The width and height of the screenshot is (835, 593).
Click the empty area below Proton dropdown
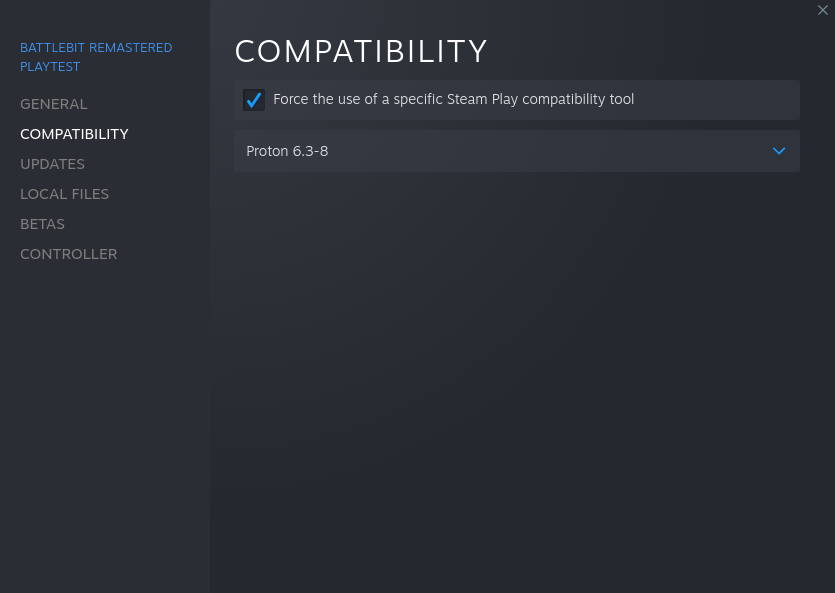pyautogui.click(x=516, y=350)
